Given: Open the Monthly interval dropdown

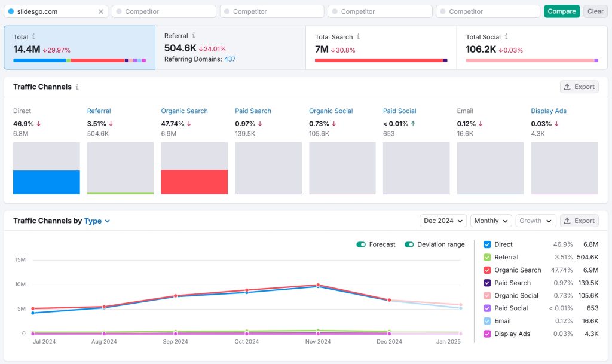Looking at the screenshot, I should (491, 221).
